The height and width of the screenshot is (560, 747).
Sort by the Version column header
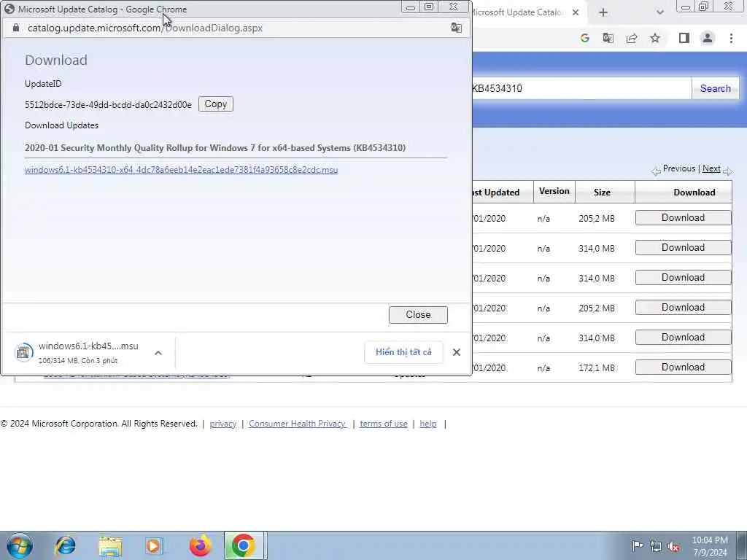[554, 192]
